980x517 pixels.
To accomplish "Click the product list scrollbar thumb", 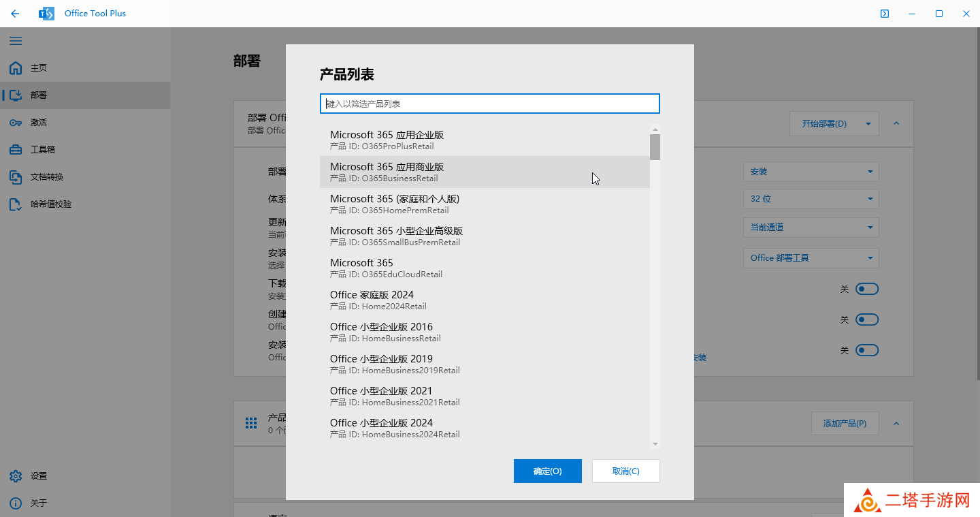I will tap(655, 147).
